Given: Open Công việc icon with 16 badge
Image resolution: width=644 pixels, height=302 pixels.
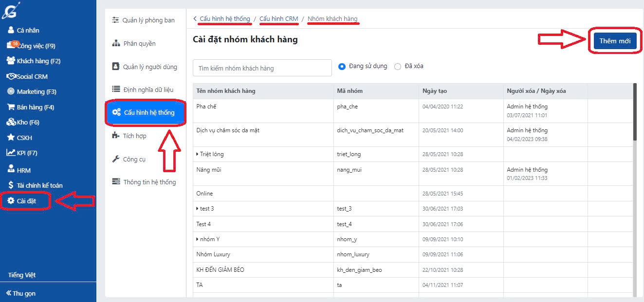Looking at the screenshot, I should (x=12, y=45).
